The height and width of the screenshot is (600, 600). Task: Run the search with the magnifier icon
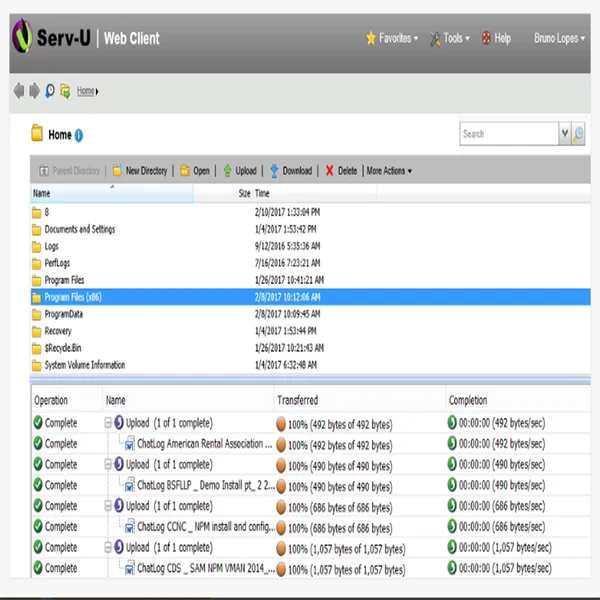(x=578, y=134)
